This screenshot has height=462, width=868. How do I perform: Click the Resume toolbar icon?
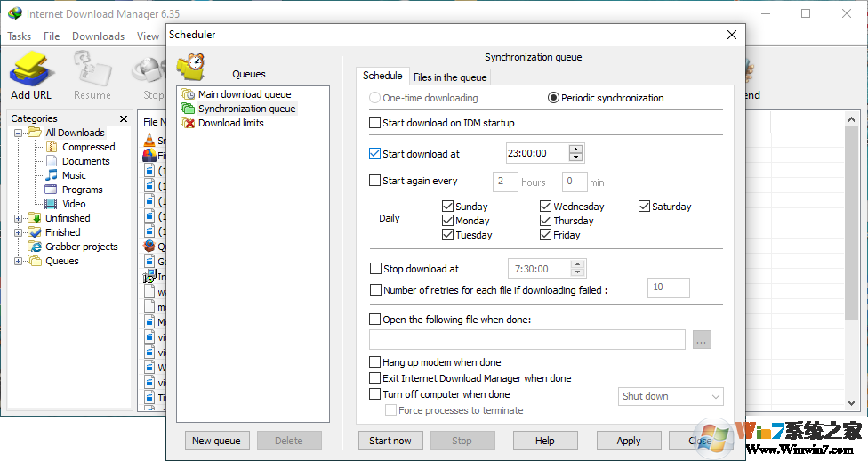click(x=92, y=70)
